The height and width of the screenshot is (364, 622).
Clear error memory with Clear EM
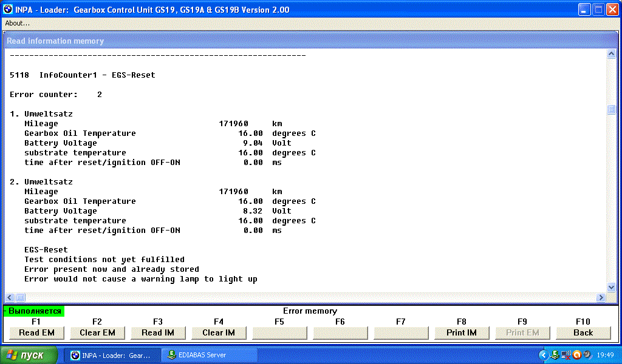97,332
